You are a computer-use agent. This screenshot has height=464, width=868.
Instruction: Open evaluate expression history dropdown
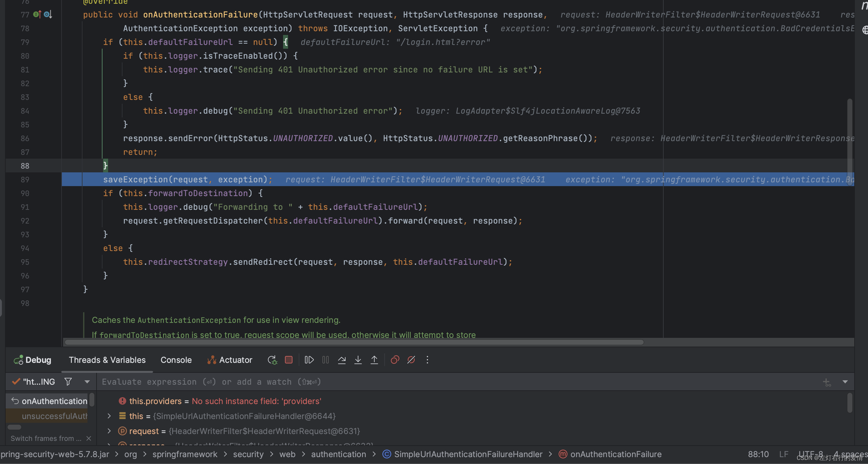(x=845, y=382)
